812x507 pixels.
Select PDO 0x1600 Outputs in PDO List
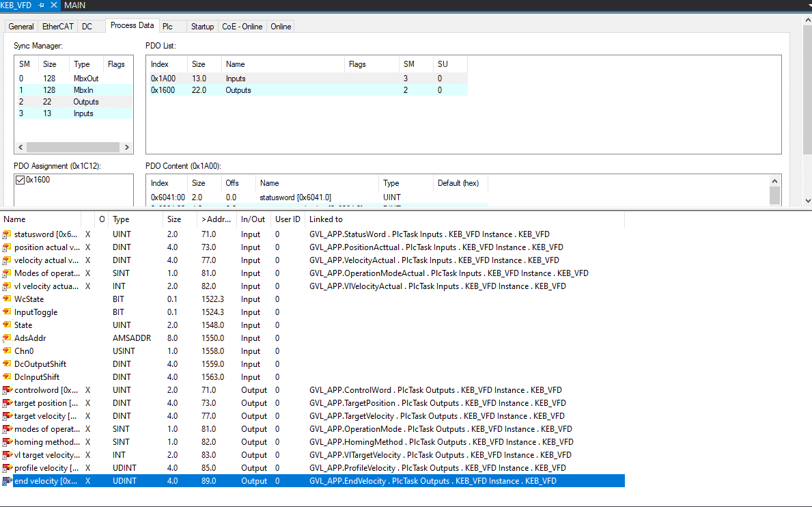[x=307, y=90]
